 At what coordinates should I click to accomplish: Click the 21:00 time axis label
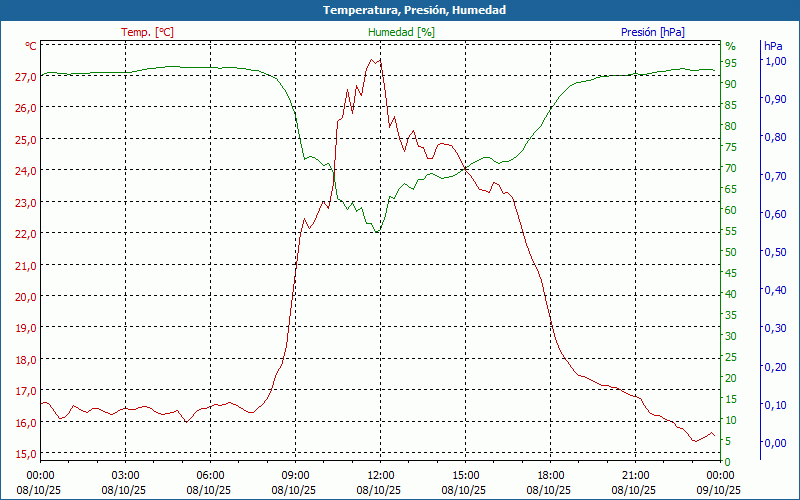coord(635,475)
